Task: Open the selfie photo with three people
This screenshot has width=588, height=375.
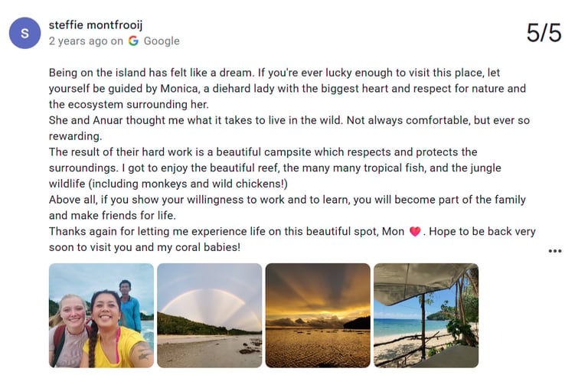Action: (x=101, y=315)
